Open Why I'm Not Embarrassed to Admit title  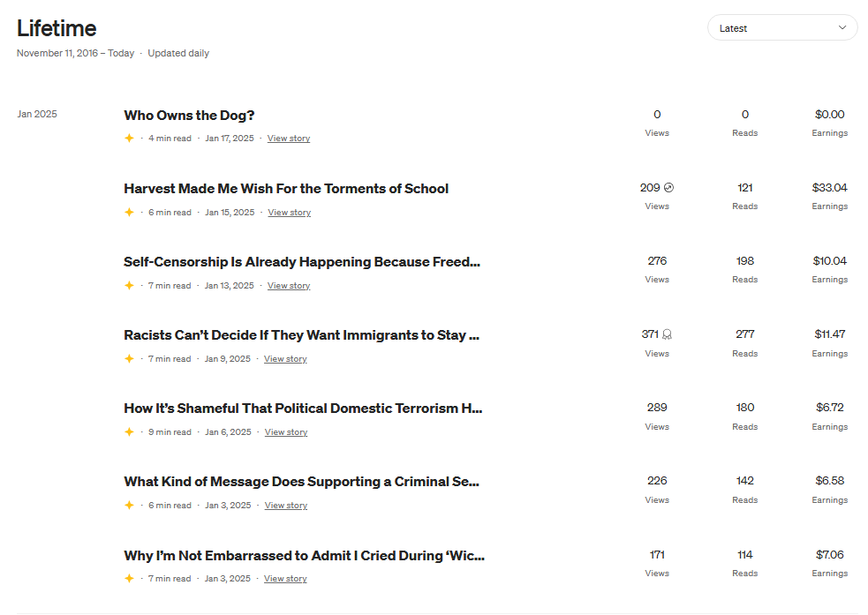(x=304, y=555)
